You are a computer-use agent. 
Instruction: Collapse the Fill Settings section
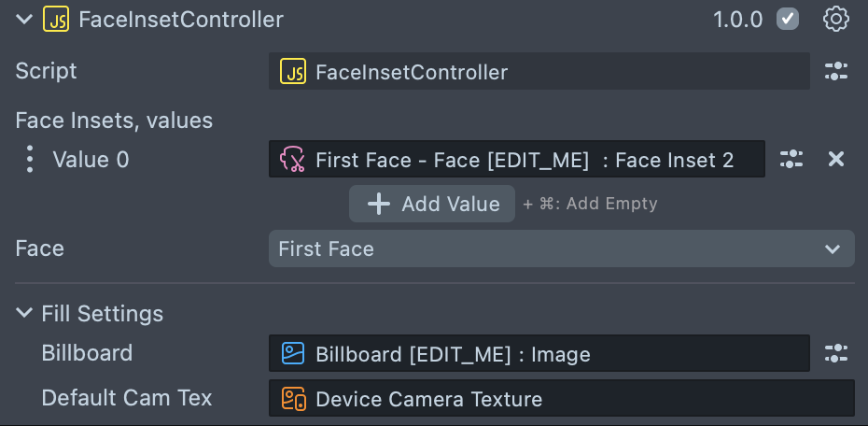tap(24, 314)
